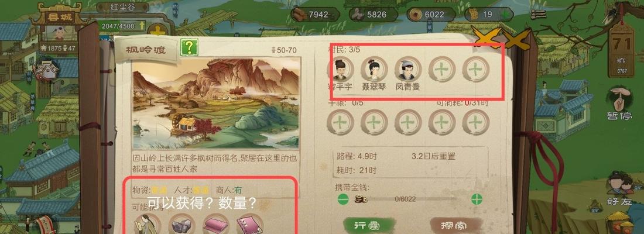Open the list menu icon near the resource bar

pyautogui.click(x=538, y=15)
